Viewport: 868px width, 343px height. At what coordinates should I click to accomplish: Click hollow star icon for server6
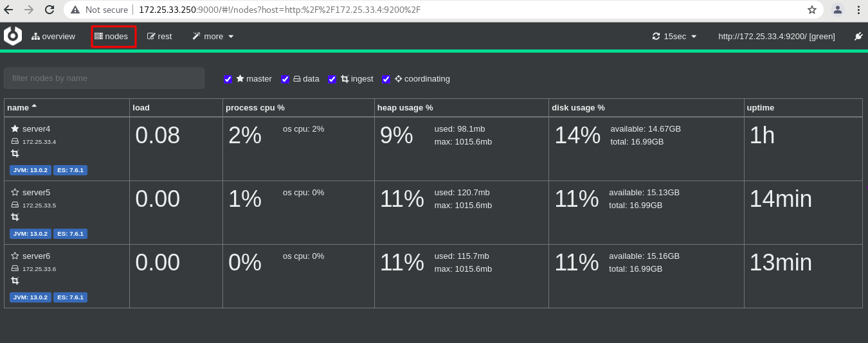click(15, 256)
